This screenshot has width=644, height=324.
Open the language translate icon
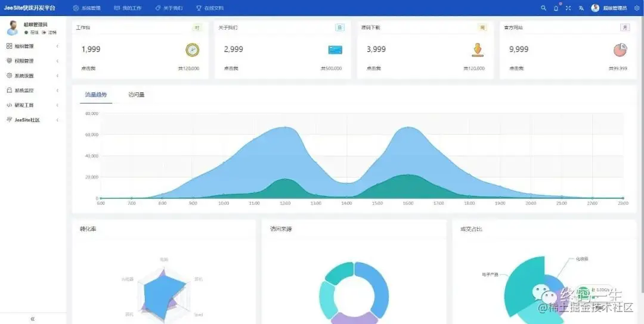[581, 8]
